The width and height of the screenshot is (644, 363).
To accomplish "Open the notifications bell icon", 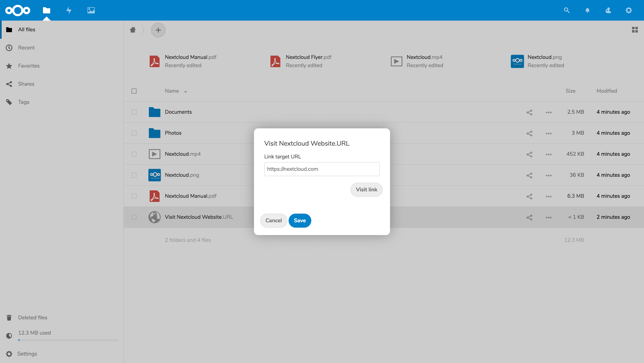I will pyautogui.click(x=587, y=10).
